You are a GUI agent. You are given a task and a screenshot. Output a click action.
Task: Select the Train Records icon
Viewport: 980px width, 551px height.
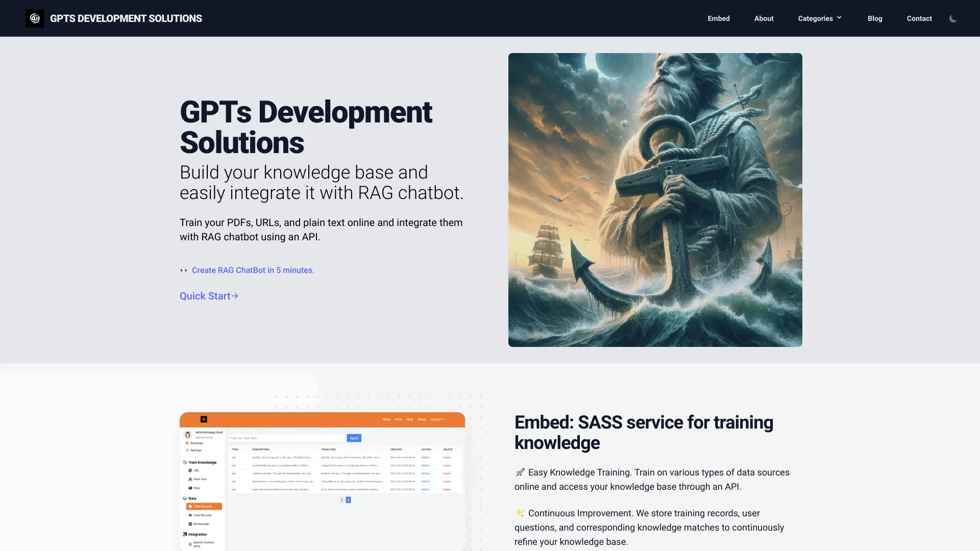pyautogui.click(x=190, y=507)
